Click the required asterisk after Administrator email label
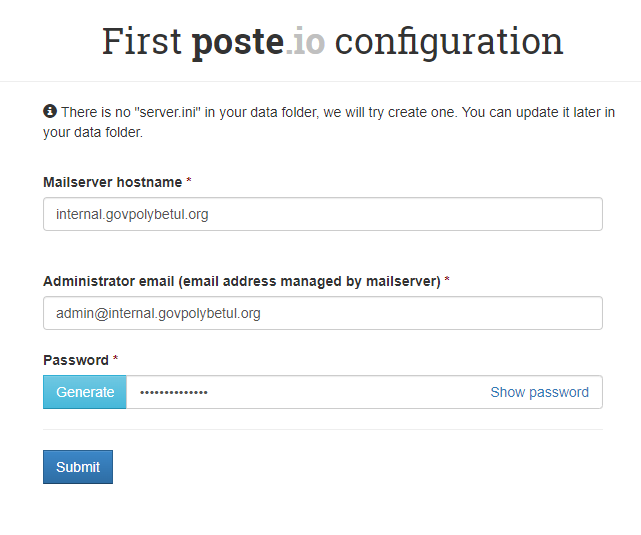This screenshot has width=641, height=535. coord(447,279)
